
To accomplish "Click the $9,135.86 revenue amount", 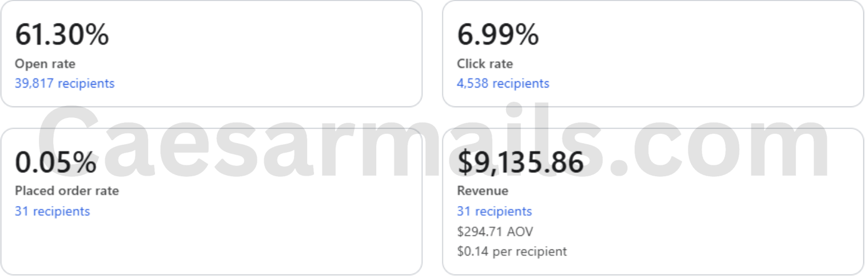I will click(520, 163).
